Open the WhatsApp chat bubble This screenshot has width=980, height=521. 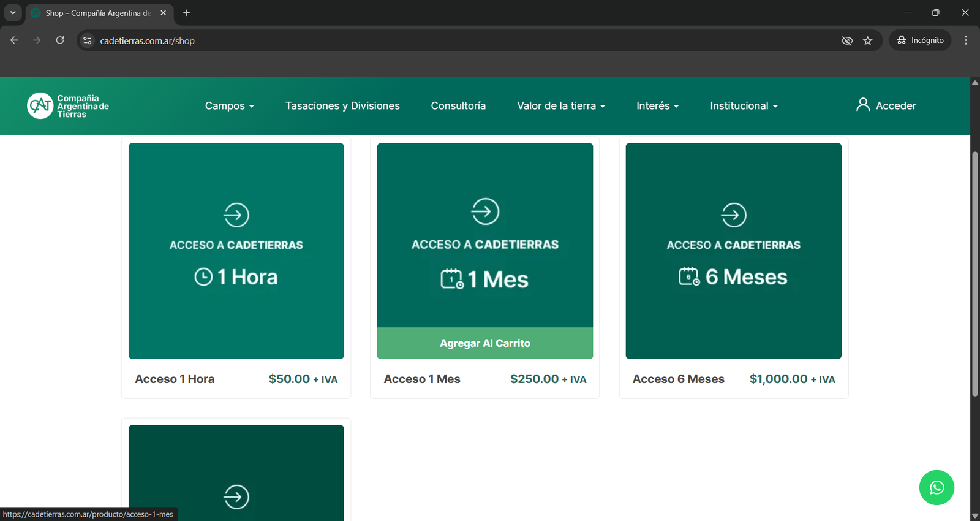pos(937,488)
